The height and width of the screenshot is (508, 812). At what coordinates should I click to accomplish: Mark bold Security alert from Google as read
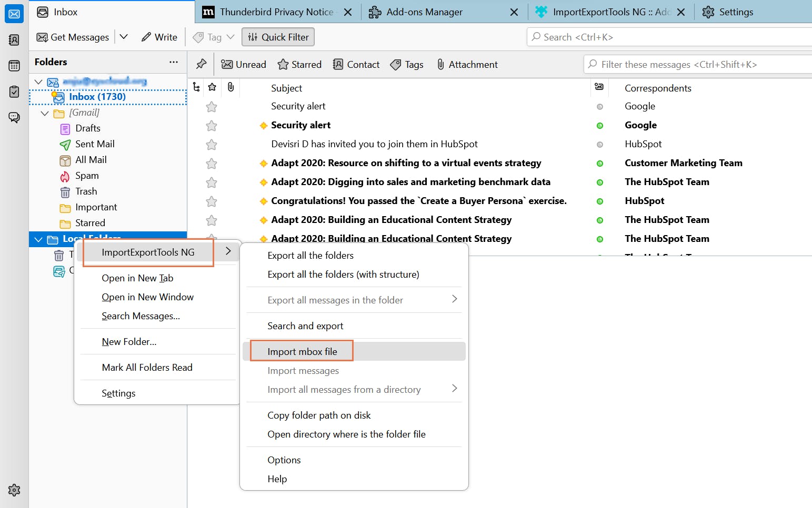tap(600, 126)
